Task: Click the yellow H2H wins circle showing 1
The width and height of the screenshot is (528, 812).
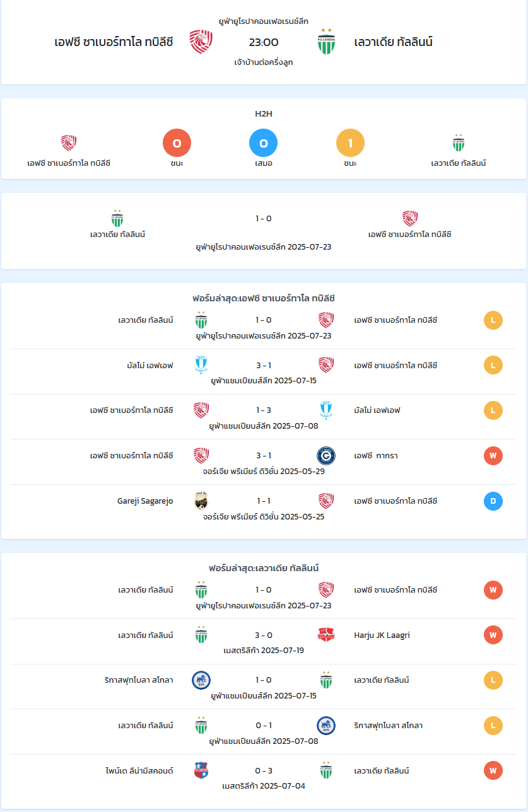Action: coord(350,143)
